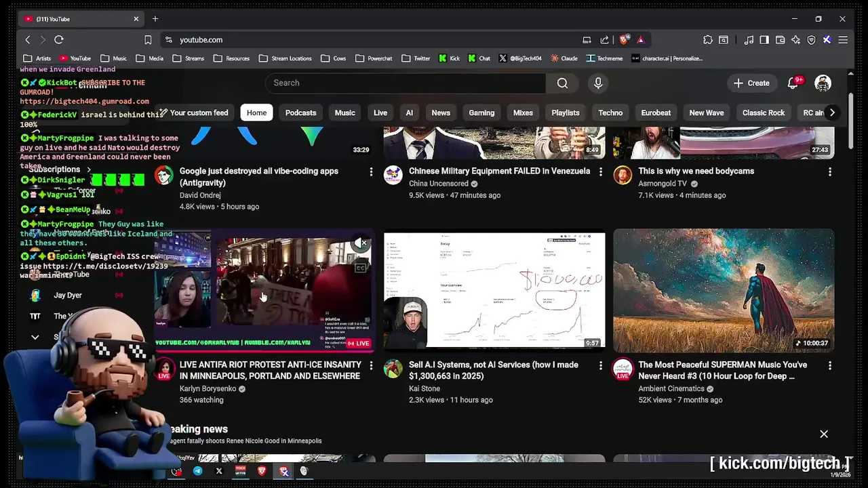Select the Eurobeat chip
This screenshot has height=488, width=868.
click(656, 113)
